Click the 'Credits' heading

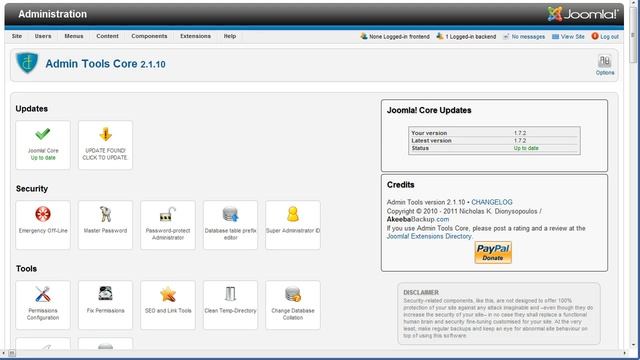click(400, 185)
